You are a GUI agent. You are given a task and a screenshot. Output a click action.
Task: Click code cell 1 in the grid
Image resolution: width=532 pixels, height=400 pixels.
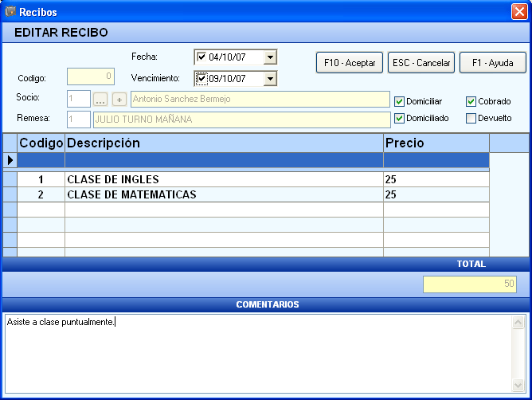[41, 179]
